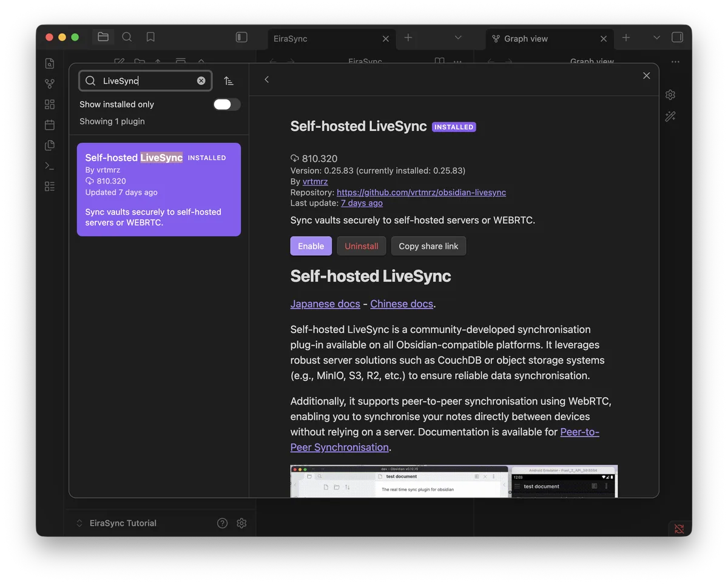
Task: Enable the Self-hosted LiveSync plugin
Action: click(311, 246)
